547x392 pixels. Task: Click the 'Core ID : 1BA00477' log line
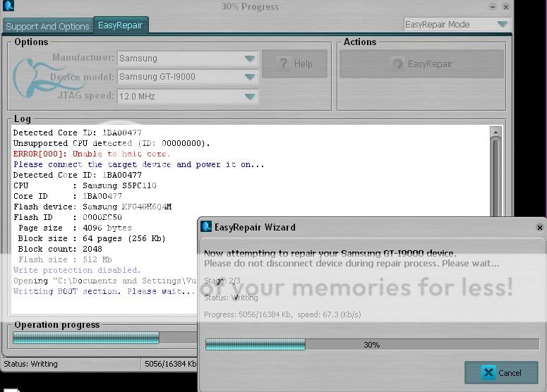point(68,196)
